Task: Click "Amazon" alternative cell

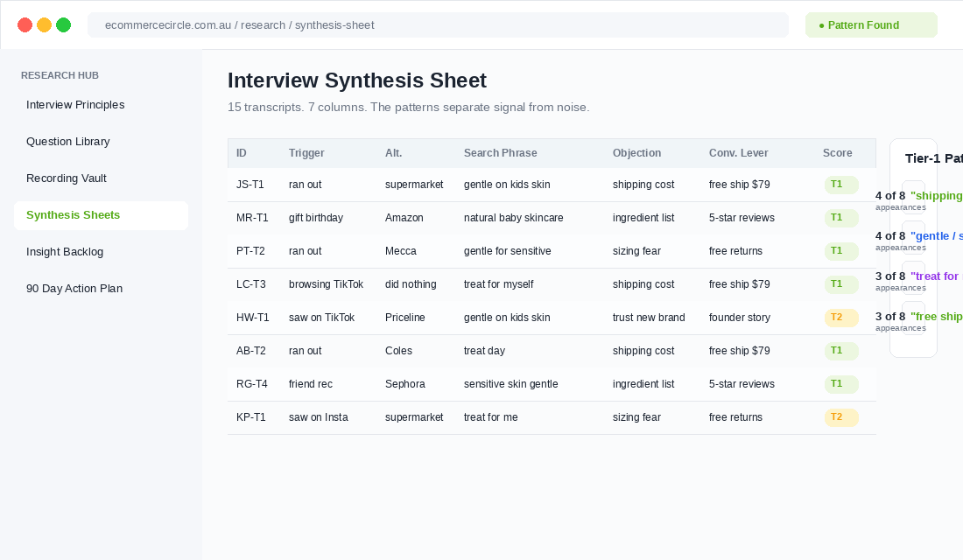Action: 404,218
